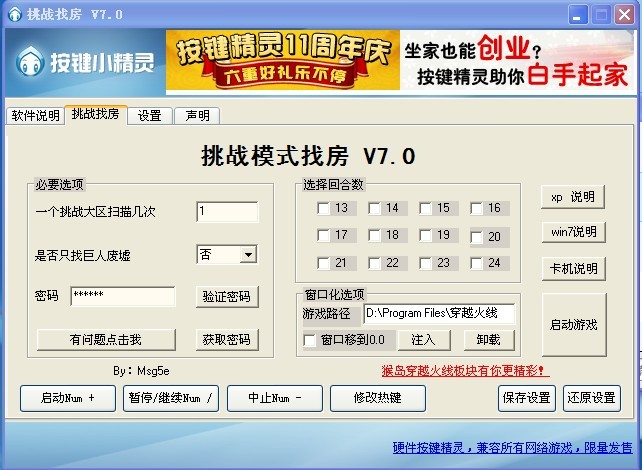Check round count 22
This screenshot has width=642, height=470.
[x=374, y=263]
